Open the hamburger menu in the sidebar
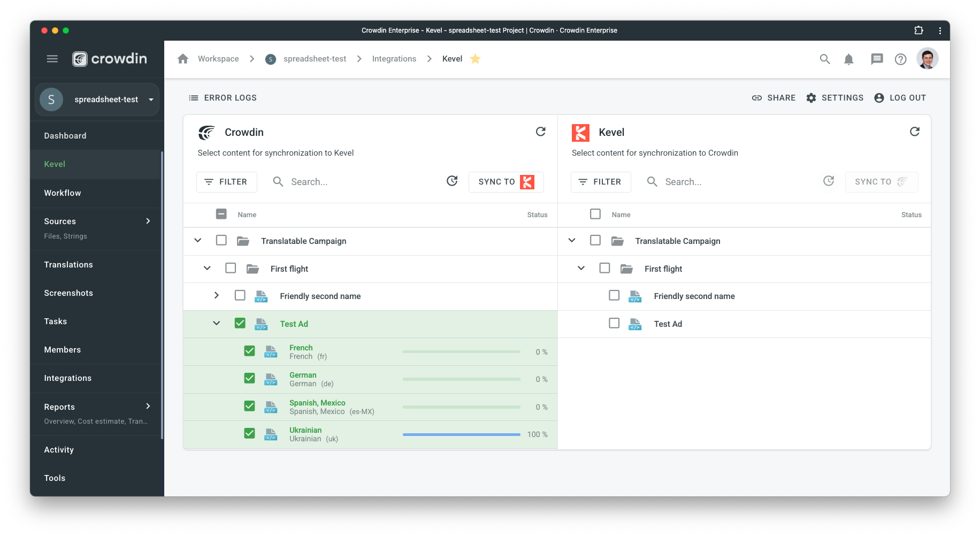This screenshot has width=980, height=536. (52, 59)
